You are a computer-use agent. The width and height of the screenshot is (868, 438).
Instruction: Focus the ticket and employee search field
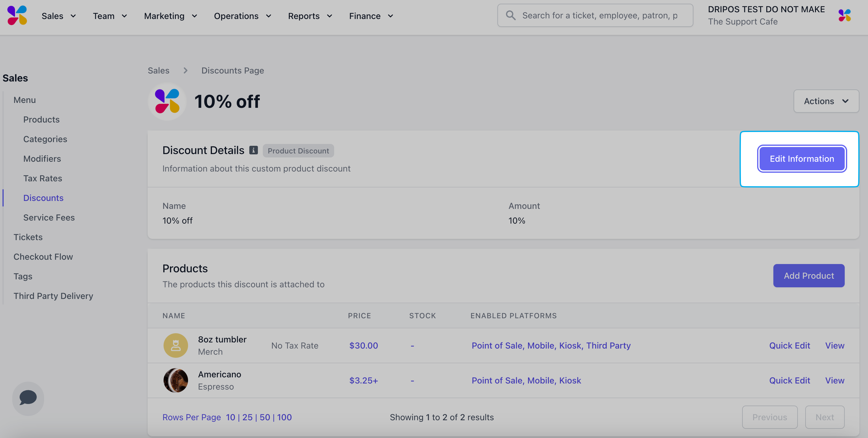pos(600,16)
